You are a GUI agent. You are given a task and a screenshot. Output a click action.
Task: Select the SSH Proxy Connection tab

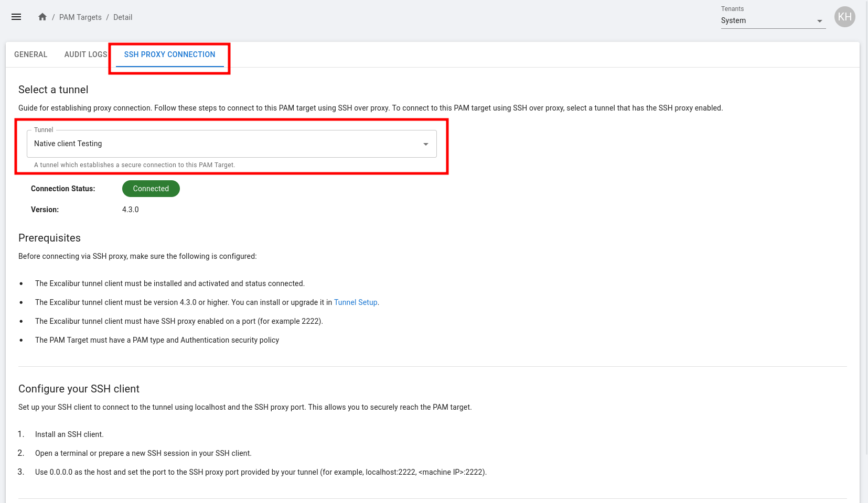pyautogui.click(x=169, y=54)
